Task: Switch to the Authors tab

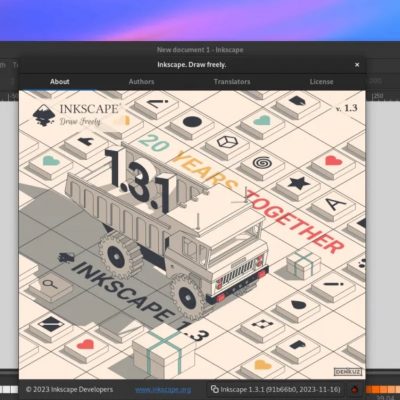Action: (141, 82)
